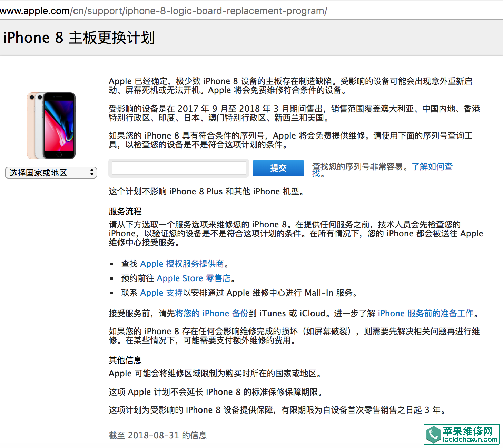Click the iPhone 8 product image
Screen dimensions: 503x448
(51, 125)
